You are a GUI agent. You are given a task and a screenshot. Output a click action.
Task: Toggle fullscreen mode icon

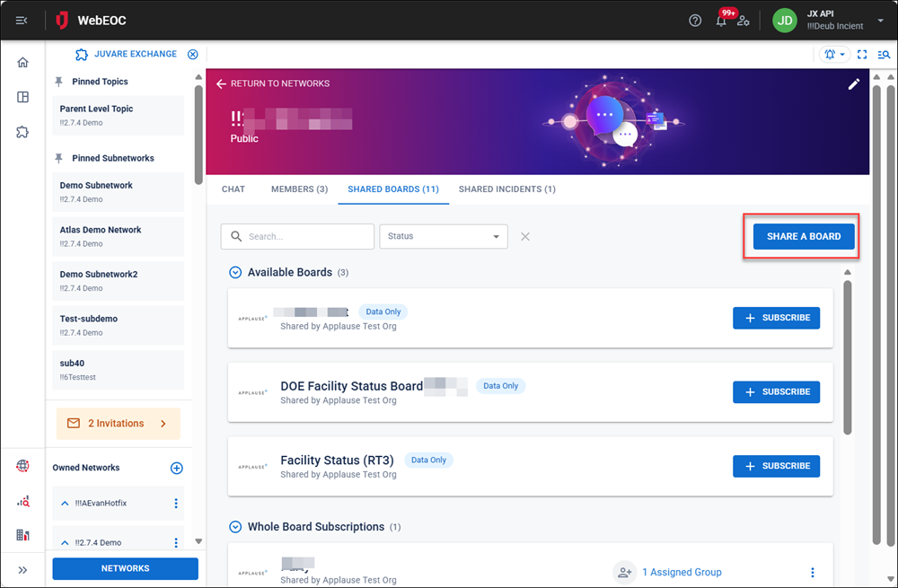tap(862, 55)
